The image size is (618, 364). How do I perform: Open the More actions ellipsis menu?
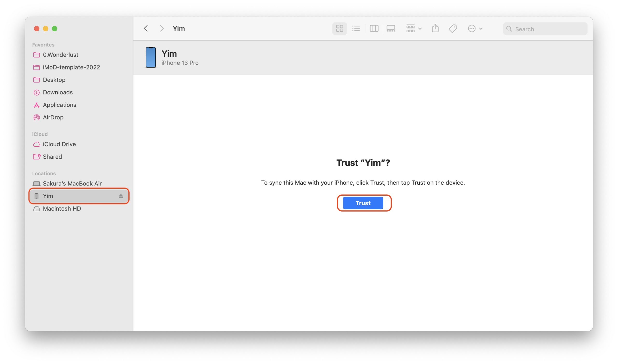coord(475,28)
